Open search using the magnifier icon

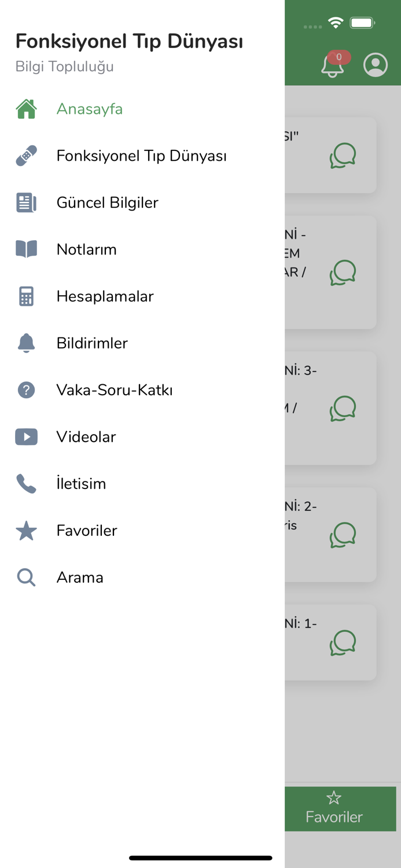click(26, 577)
